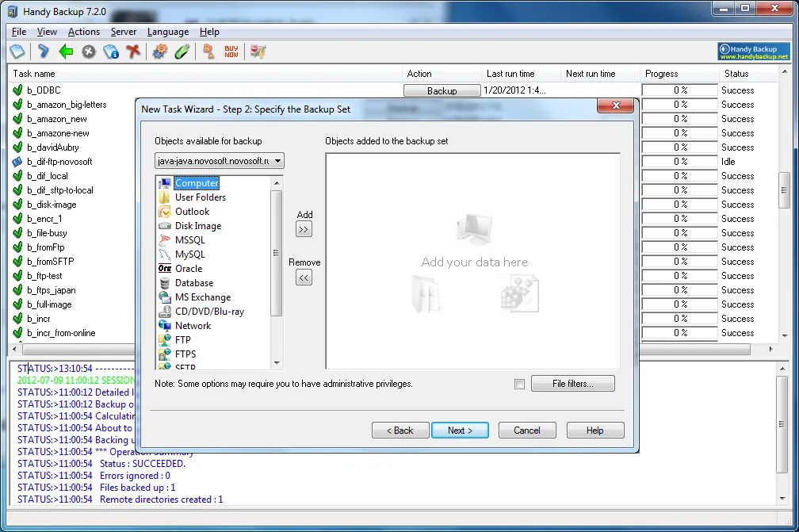Click the registration keys toolbar icon
Viewport: 799px width, 532px height.
[x=208, y=52]
